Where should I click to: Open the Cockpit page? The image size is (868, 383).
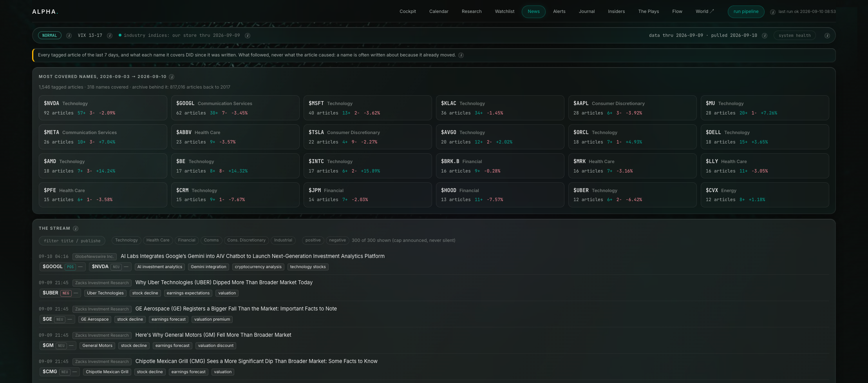pos(408,12)
